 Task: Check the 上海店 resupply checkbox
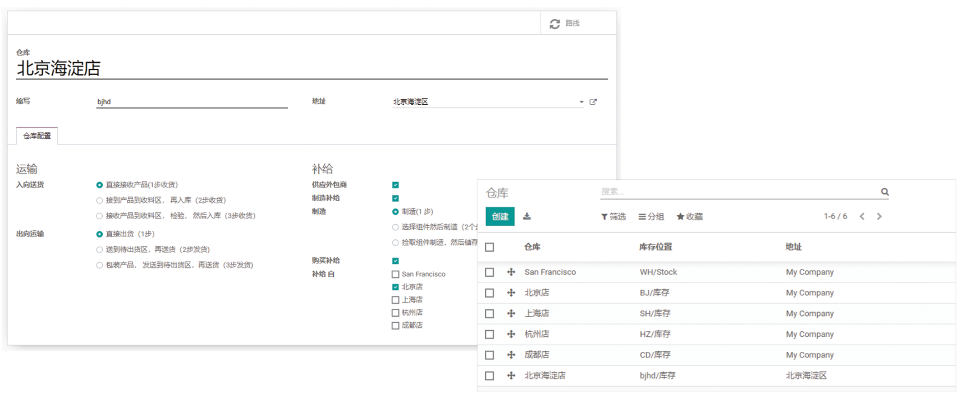point(396,299)
